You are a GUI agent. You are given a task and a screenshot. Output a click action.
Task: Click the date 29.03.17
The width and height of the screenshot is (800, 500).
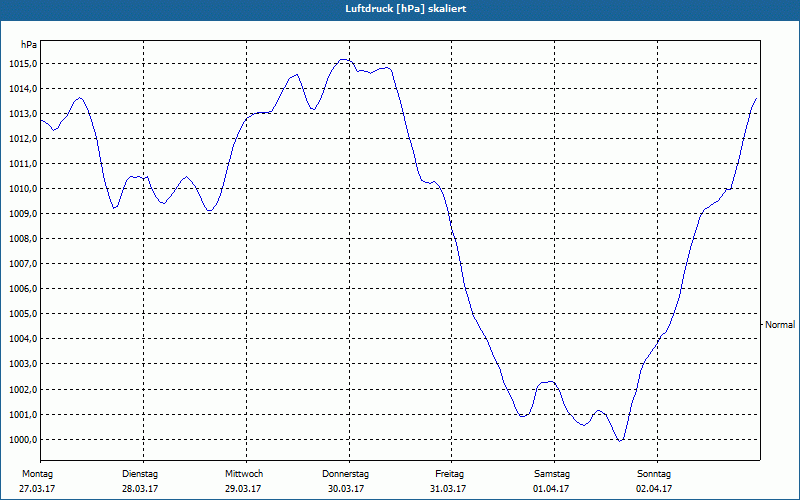pyautogui.click(x=243, y=489)
